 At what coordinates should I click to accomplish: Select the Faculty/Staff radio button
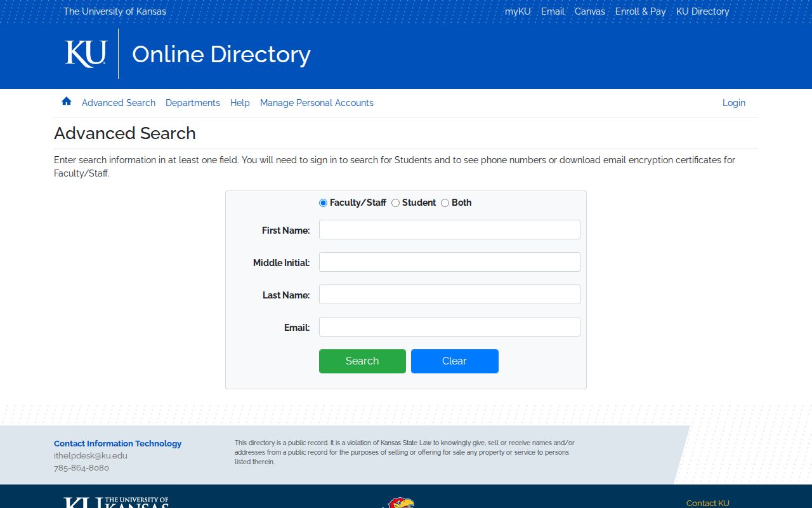tap(323, 203)
